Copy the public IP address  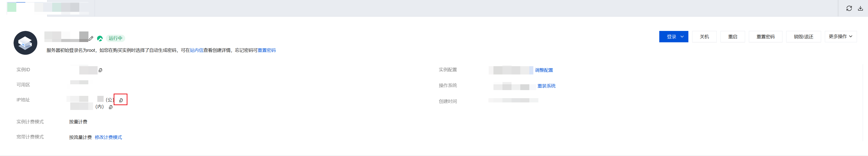coord(121,100)
